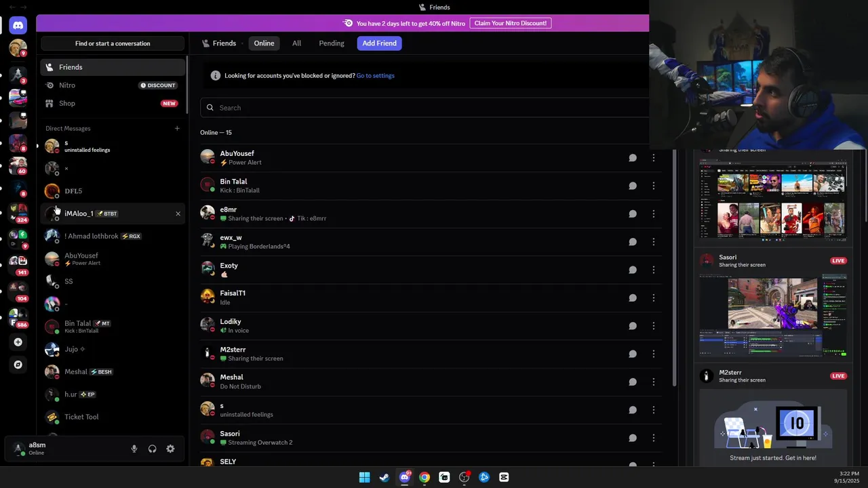Open Discord home direct messages icon
Viewport: 868px width, 488px height.
pos(18,26)
